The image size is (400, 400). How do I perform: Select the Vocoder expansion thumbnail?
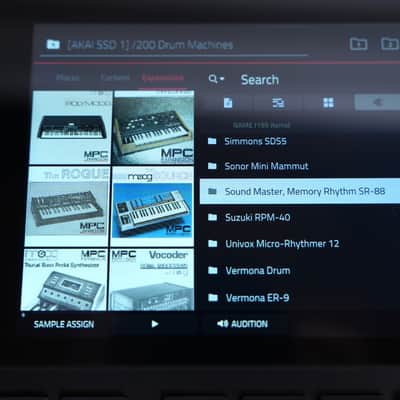click(x=152, y=279)
